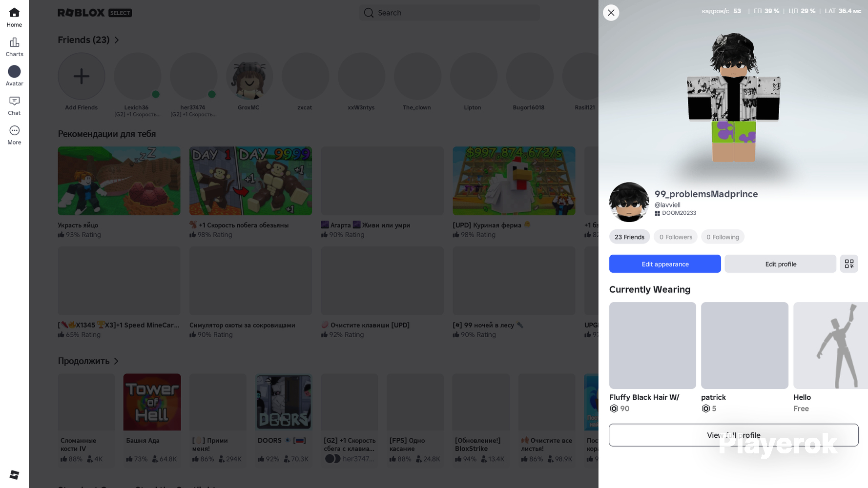This screenshot has height=488, width=868.
Task: Continue playing Очистите все листья!
Action: pyautogui.click(x=547, y=402)
